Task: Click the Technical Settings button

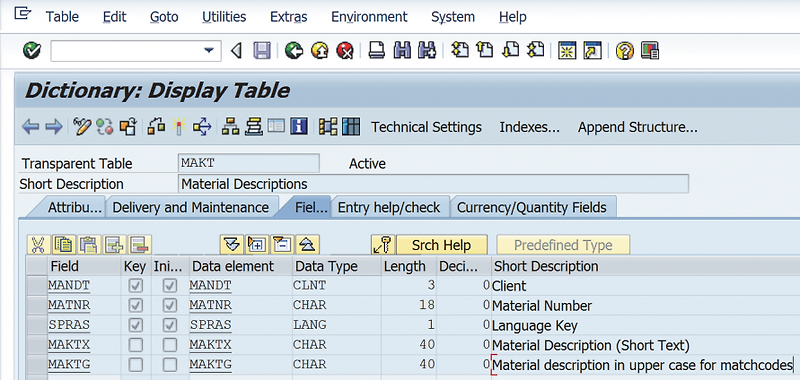Action: coord(426,127)
